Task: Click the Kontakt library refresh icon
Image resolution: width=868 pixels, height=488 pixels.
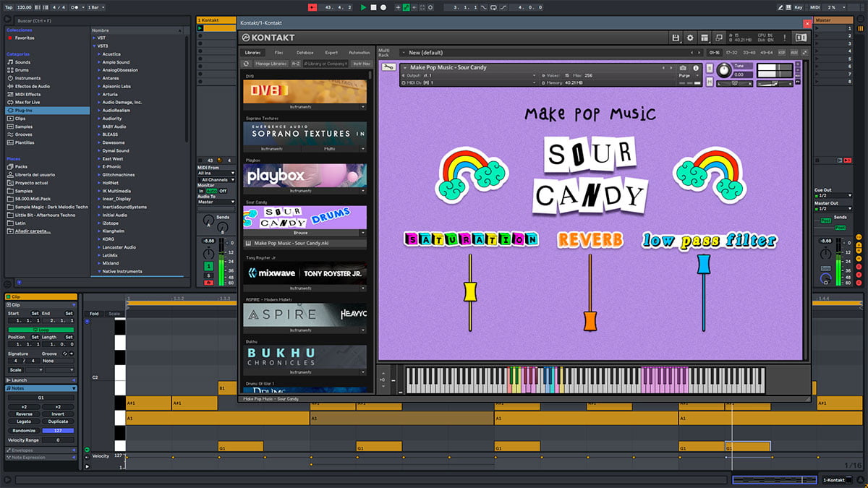Action: click(x=246, y=64)
